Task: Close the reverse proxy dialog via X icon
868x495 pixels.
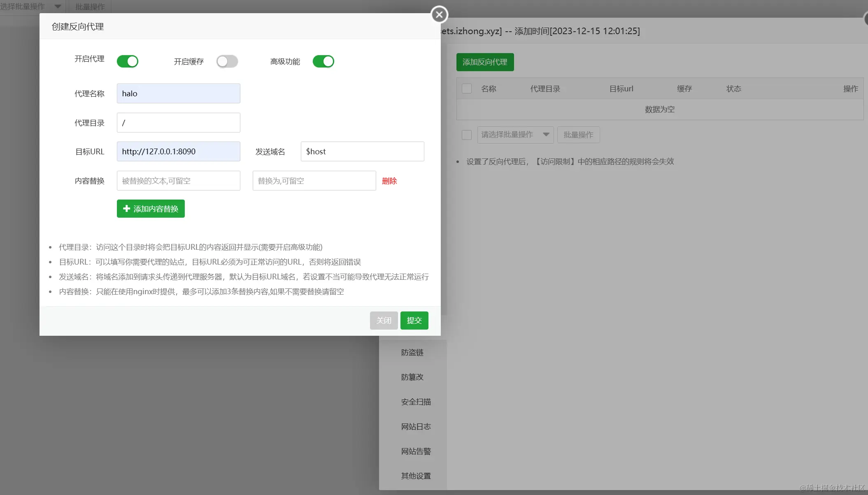Action: pyautogui.click(x=439, y=15)
